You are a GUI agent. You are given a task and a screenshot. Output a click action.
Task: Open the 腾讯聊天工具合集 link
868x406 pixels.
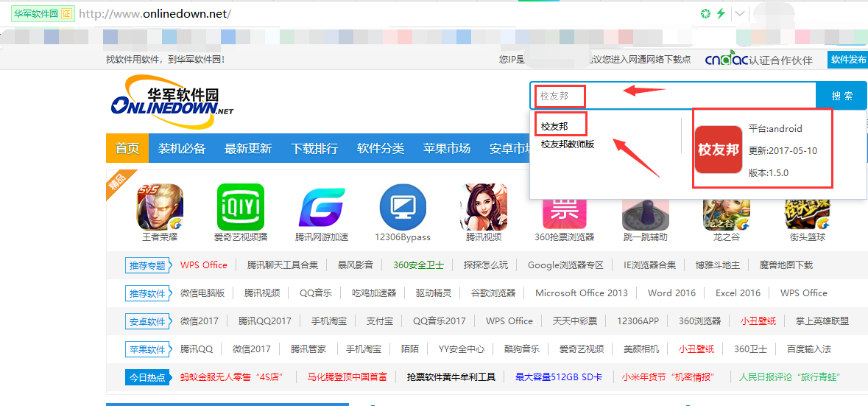point(283,265)
